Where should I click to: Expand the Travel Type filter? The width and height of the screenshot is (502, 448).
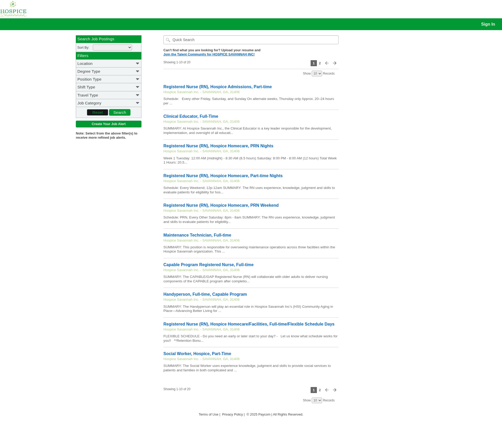109,95
